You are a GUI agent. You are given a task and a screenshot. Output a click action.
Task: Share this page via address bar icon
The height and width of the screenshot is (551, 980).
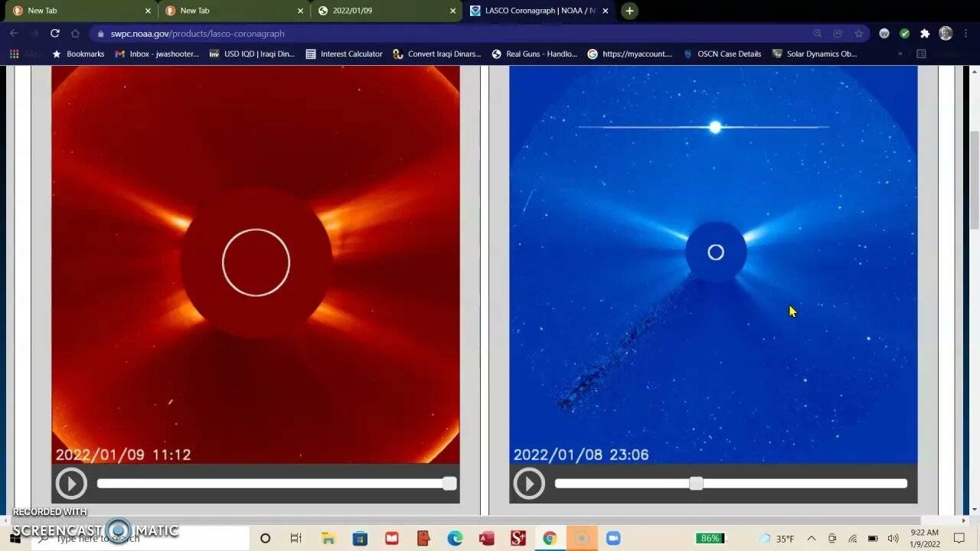click(x=838, y=34)
